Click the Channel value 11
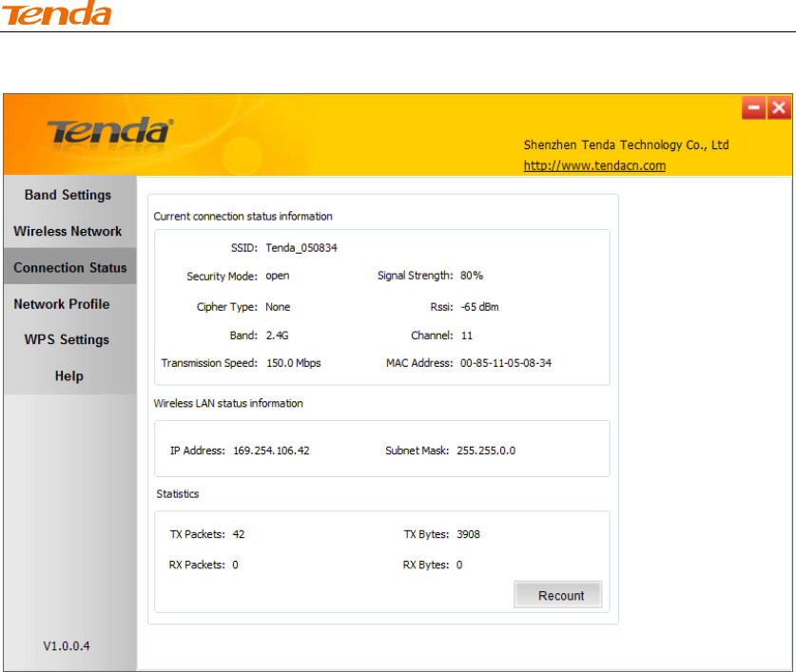 click(x=467, y=336)
